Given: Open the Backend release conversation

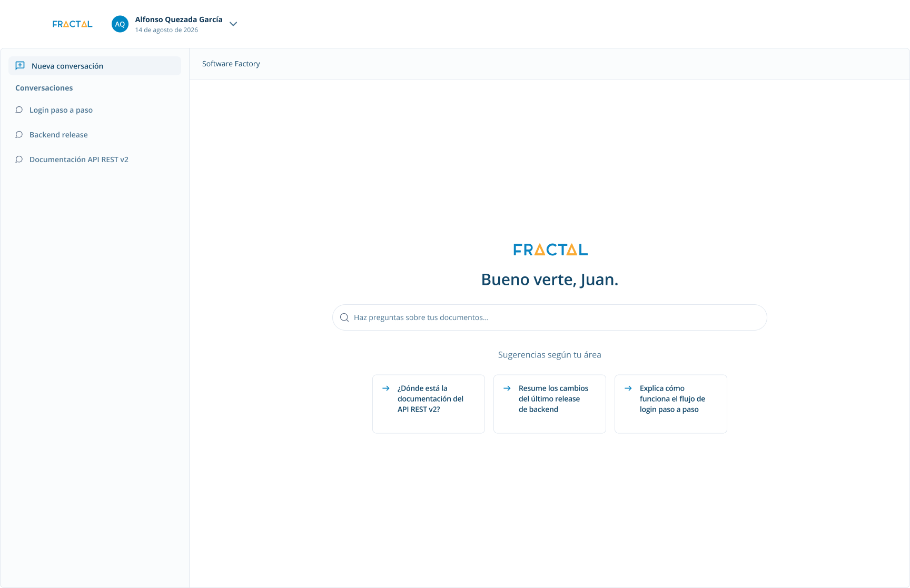Looking at the screenshot, I should (58, 135).
